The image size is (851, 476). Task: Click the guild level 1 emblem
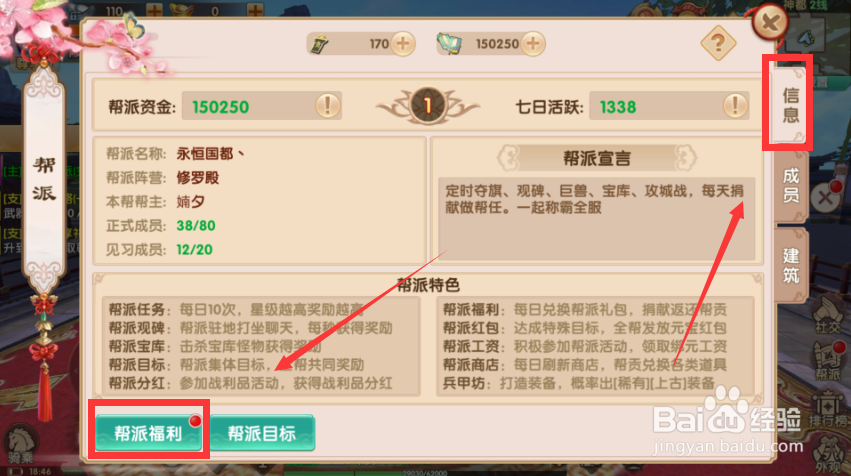tap(428, 105)
